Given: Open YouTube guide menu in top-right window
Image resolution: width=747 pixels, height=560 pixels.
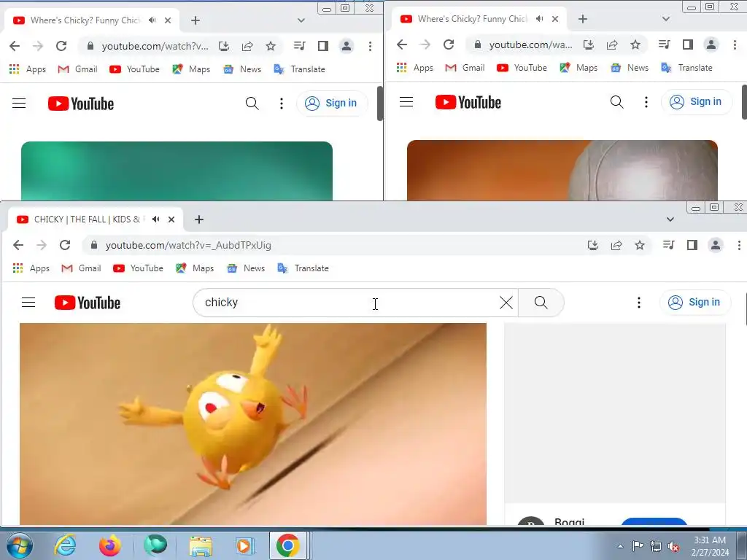Looking at the screenshot, I should point(406,102).
